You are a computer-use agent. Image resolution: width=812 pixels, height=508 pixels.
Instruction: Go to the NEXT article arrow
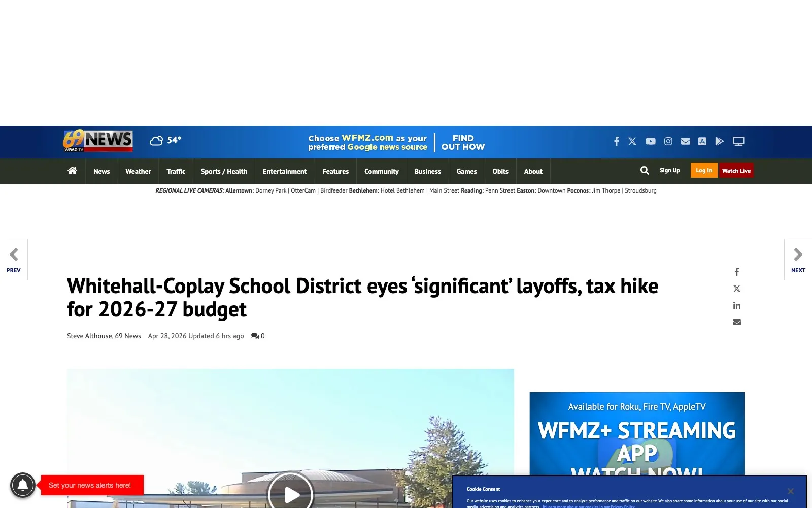coord(798,260)
